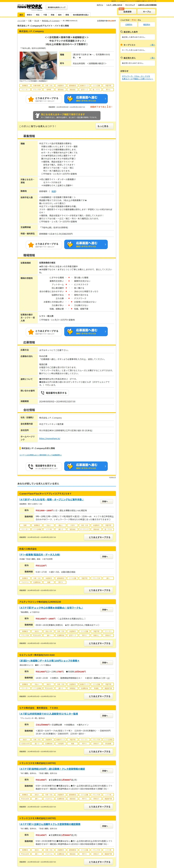Screen dimensions: 174x868
Task: Click the もっと見る button
Action: 104,126
